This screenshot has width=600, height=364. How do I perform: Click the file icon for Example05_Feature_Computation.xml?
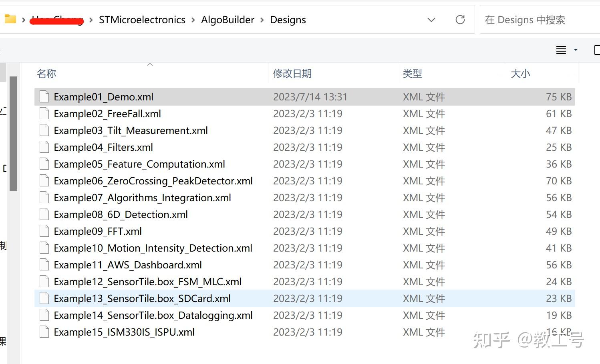pos(44,164)
